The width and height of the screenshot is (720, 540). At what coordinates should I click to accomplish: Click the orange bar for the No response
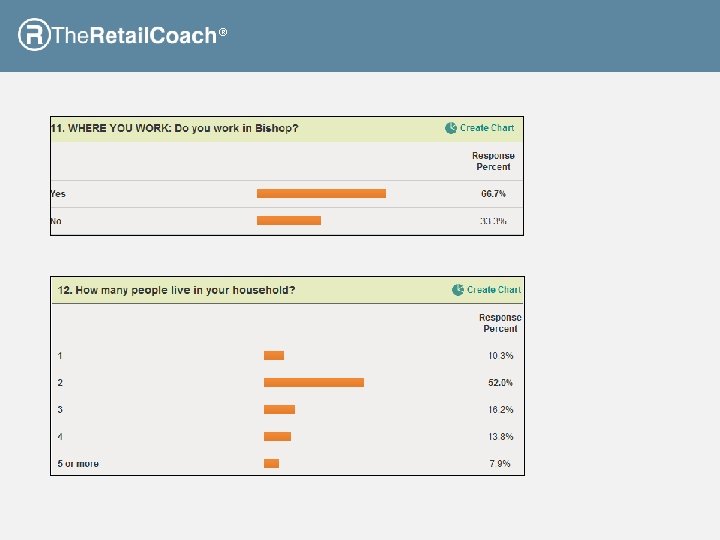[x=289, y=220]
